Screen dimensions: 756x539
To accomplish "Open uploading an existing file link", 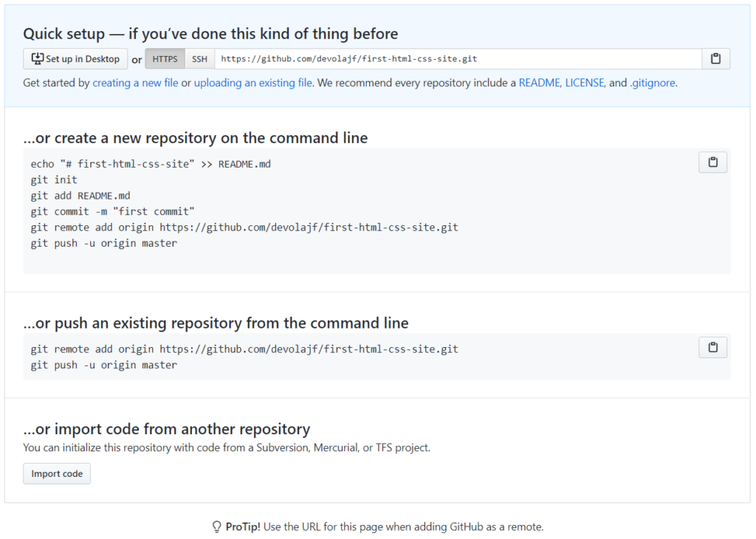I will point(252,83).
